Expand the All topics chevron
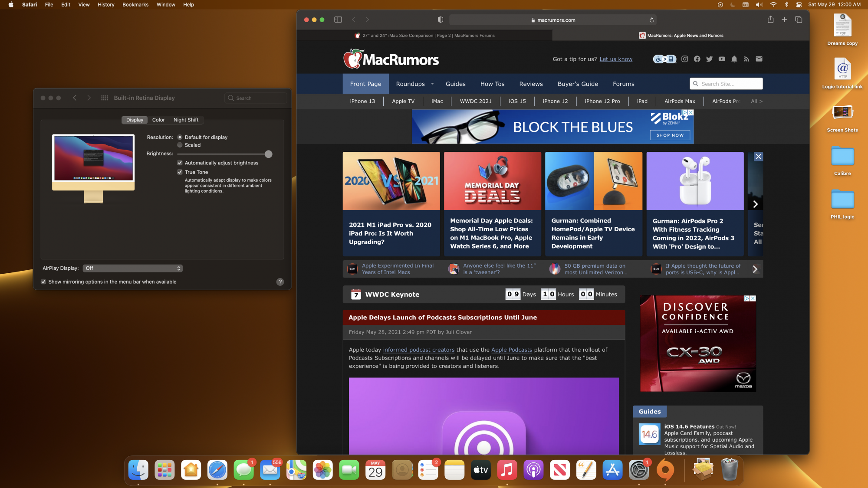The height and width of the screenshot is (488, 868). [x=756, y=101]
